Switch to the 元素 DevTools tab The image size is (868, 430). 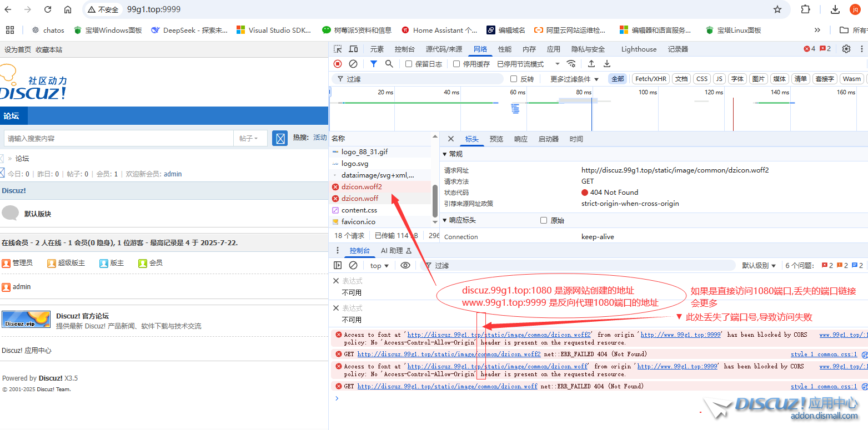[377, 49]
